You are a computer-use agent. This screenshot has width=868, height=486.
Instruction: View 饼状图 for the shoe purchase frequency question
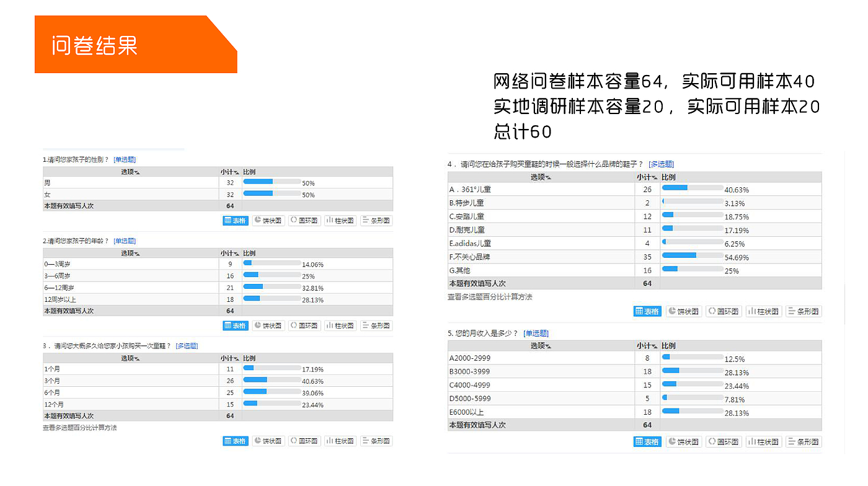point(268,441)
